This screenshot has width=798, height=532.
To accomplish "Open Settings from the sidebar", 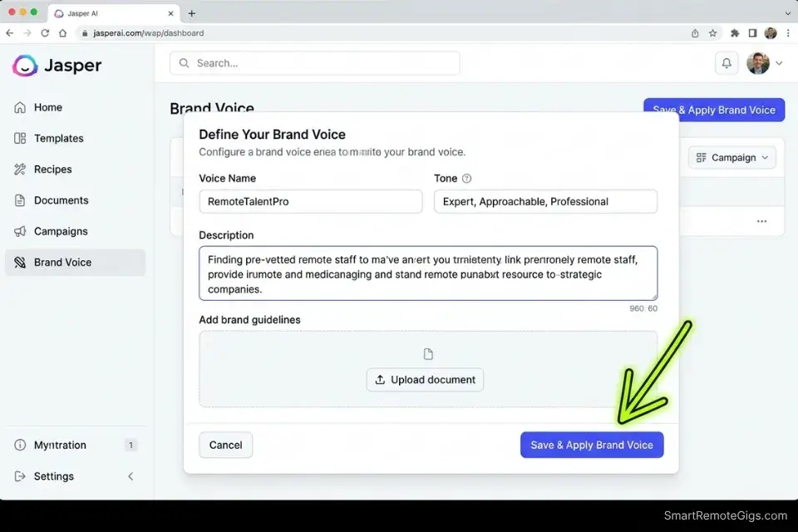I will pyautogui.click(x=54, y=475).
